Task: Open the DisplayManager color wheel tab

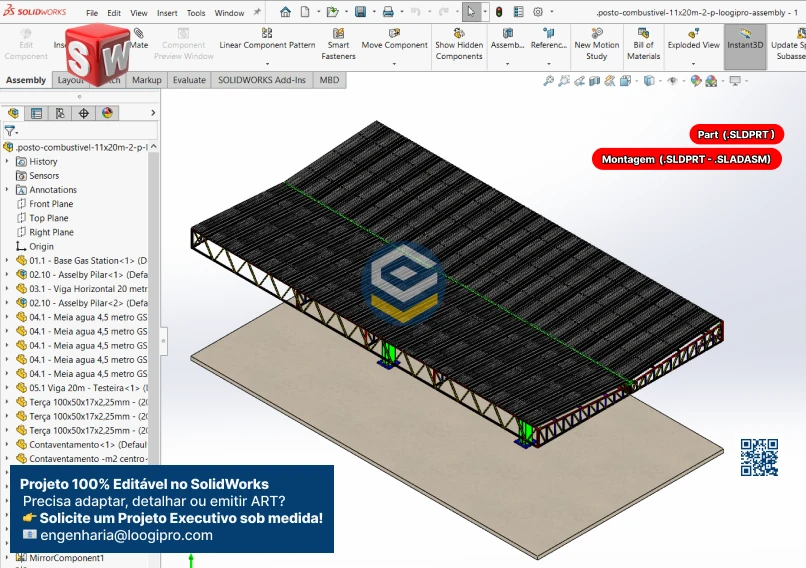Action: click(x=107, y=113)
